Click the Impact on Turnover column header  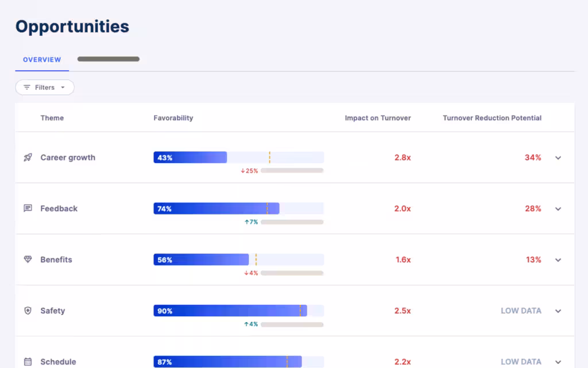point(378,118)
